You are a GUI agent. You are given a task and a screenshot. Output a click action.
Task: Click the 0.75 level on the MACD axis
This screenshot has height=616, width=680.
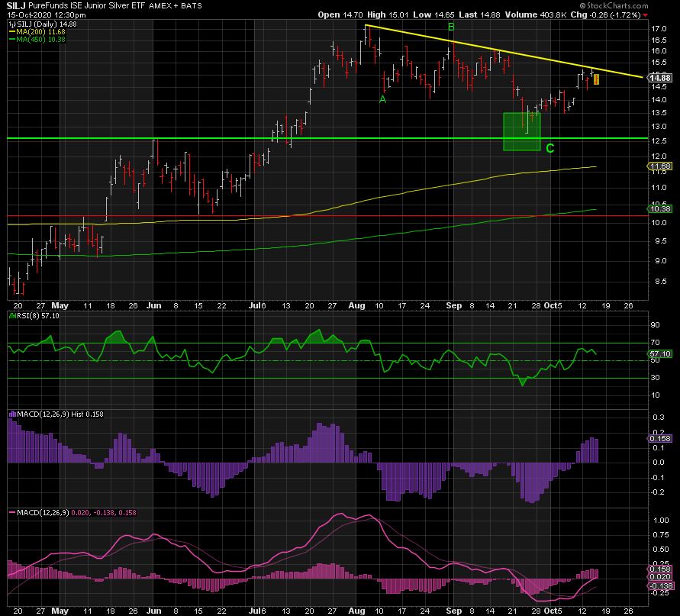[661, 535]
